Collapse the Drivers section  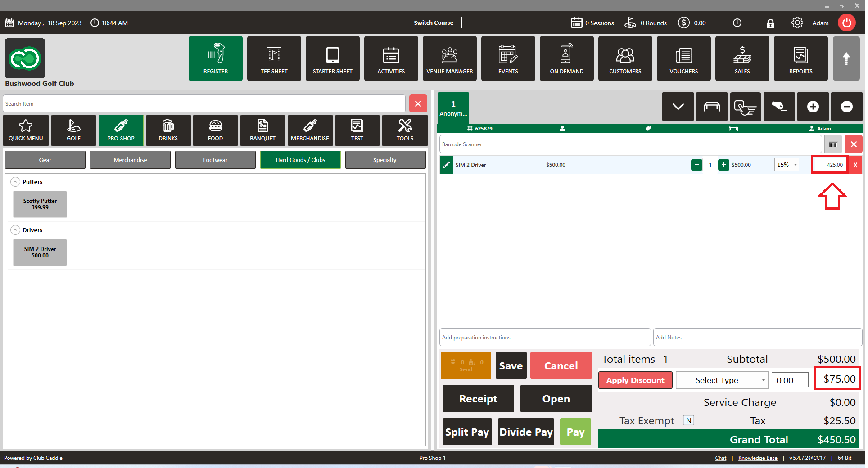15,230
